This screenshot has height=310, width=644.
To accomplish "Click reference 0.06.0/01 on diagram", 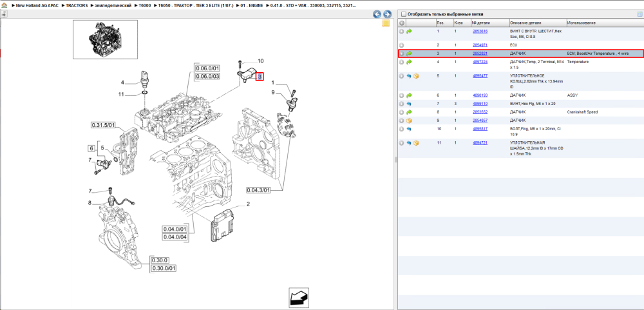I will click(x=207, y=68).
